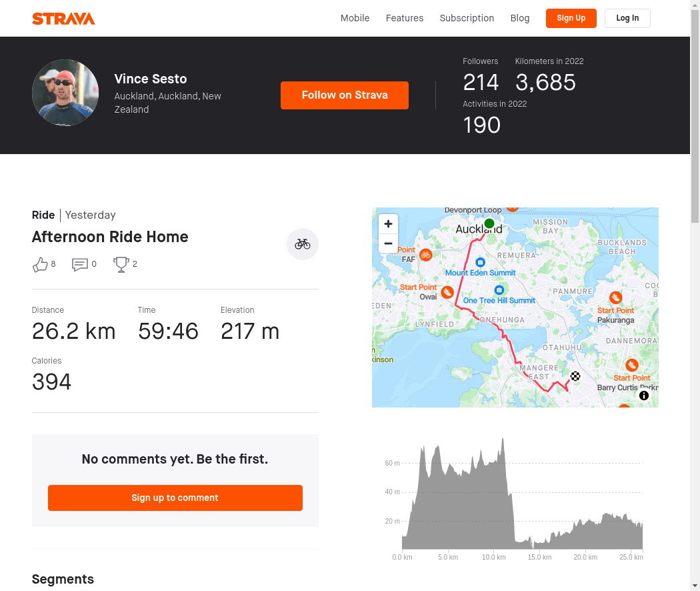Click the Afternoon Ride Home title

click(110, 237)
